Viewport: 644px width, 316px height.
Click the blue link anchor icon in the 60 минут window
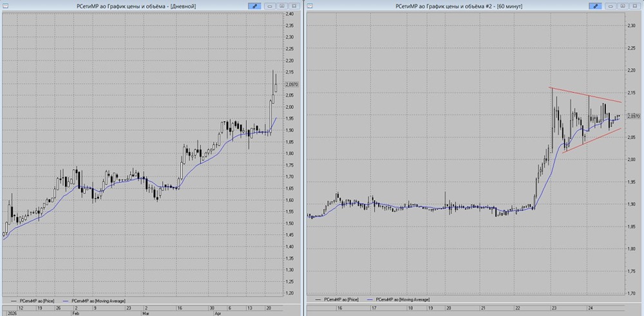pyautogui.click(x=594, y=6)
